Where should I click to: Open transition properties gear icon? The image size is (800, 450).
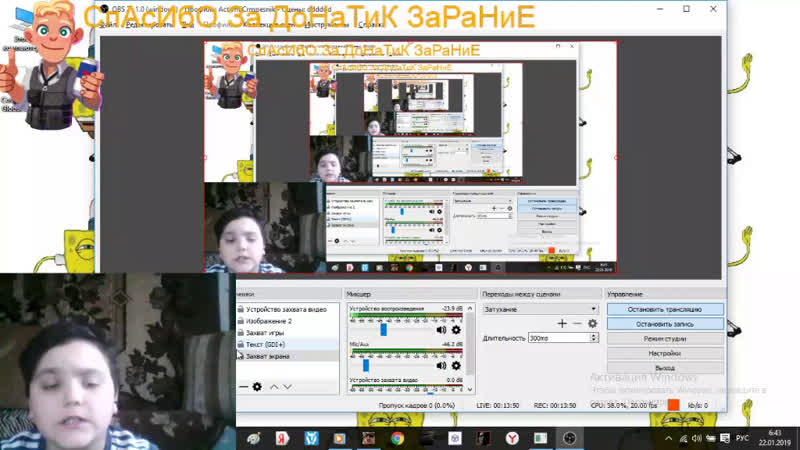coord(592,323)
